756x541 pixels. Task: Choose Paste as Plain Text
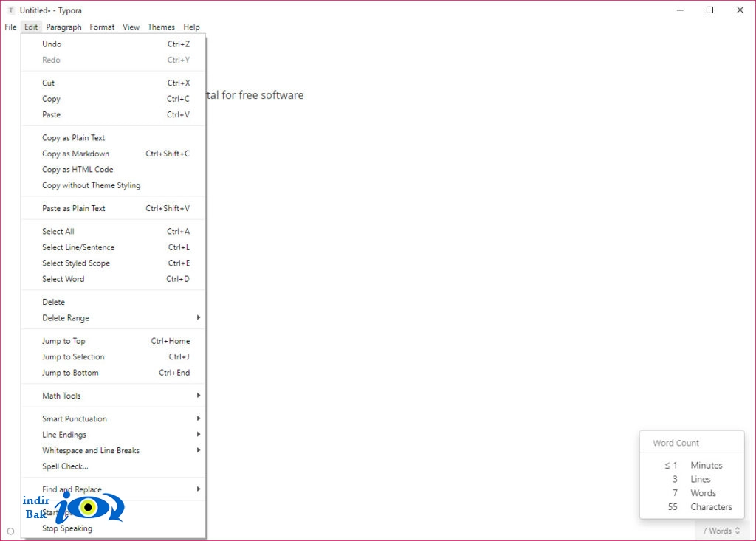114,208
